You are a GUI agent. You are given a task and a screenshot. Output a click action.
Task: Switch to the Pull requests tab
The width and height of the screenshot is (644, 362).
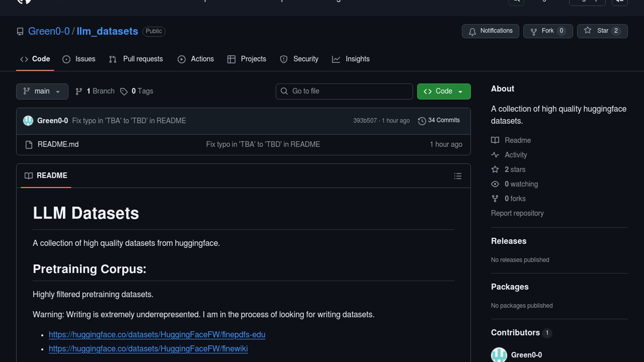pyautogui.click(x=136, y=59)
